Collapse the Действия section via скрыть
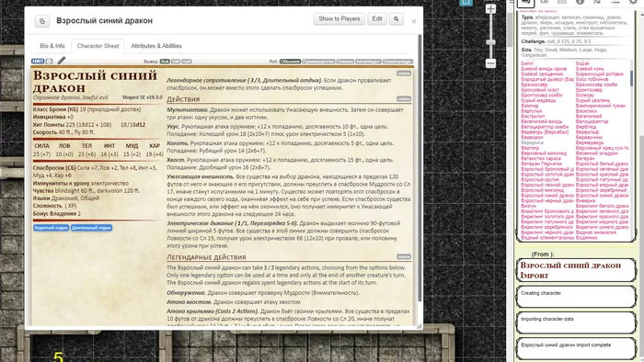 pos(403,99)
